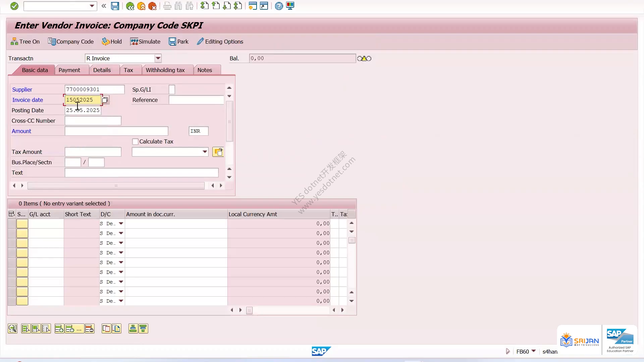Enable the Calculate Tax checkbox
Image resolution: width=644 pixels, height=362 pixels.
[x=135, y=141]
